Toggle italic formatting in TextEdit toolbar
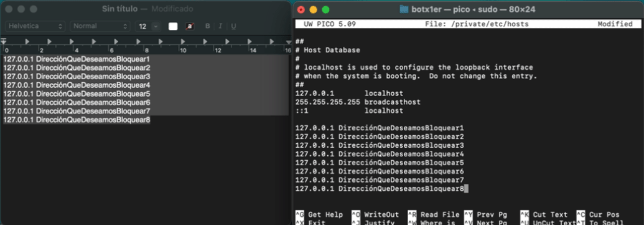The image size is (644, 225). (220, 26)
